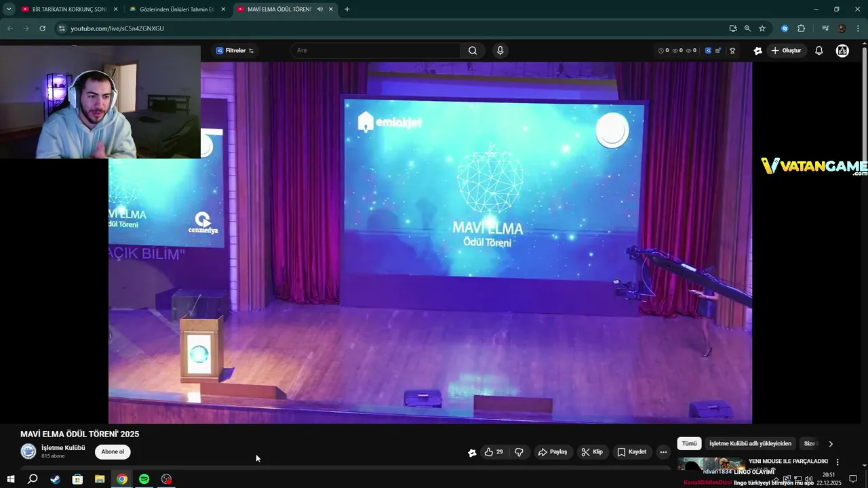This screenshot has height=488, width=868.
Task: Open the Chrome profile avatar
Action: [842, 28]
